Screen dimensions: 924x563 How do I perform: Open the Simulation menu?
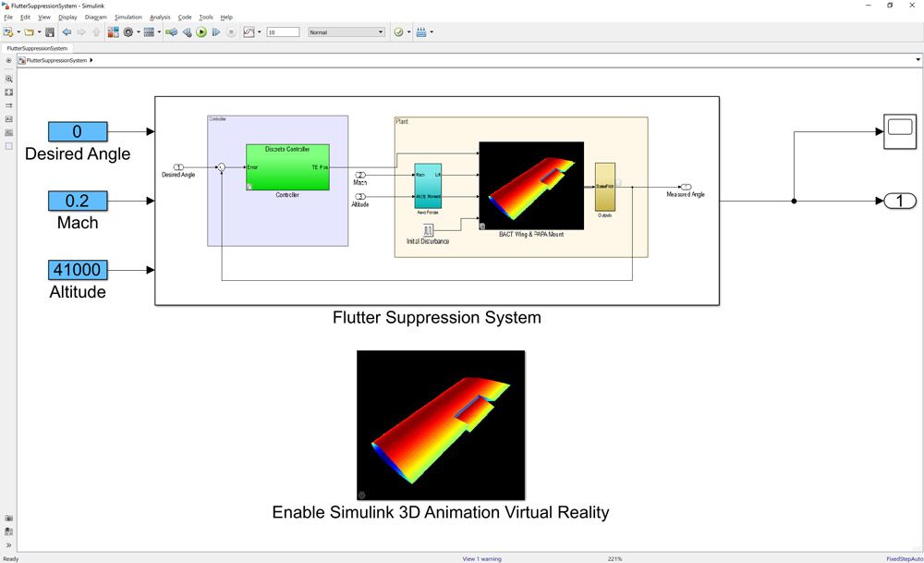[127, 17]
